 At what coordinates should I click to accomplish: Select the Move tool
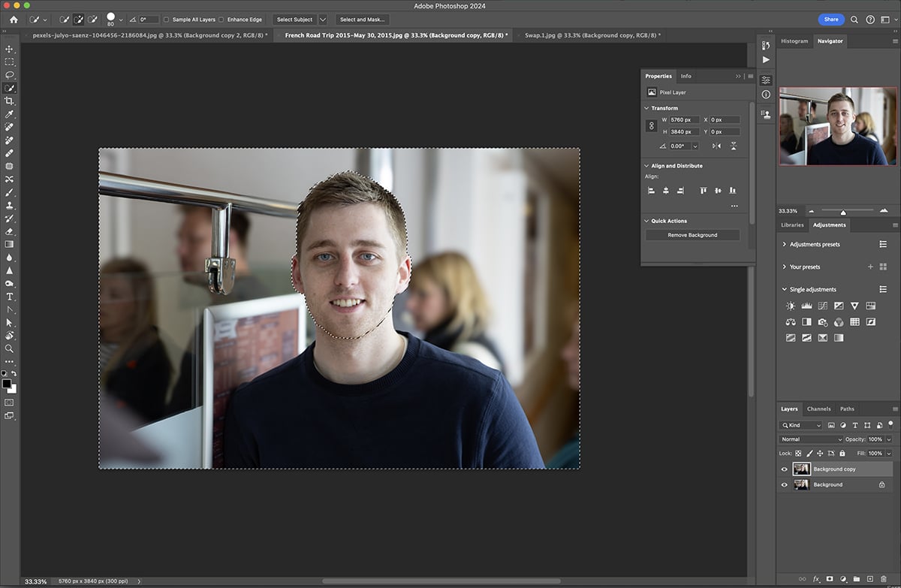[10, 47]
